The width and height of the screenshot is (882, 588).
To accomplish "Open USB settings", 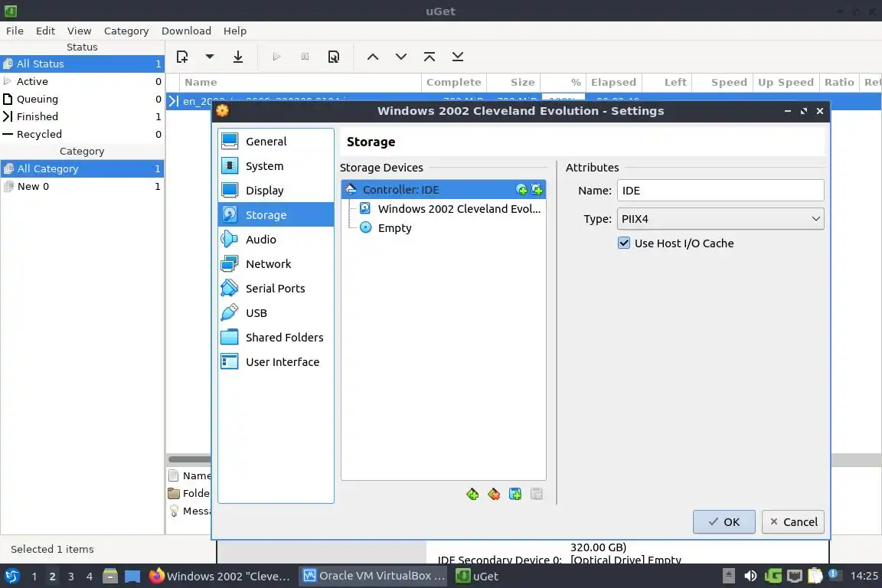I will 276,313.
